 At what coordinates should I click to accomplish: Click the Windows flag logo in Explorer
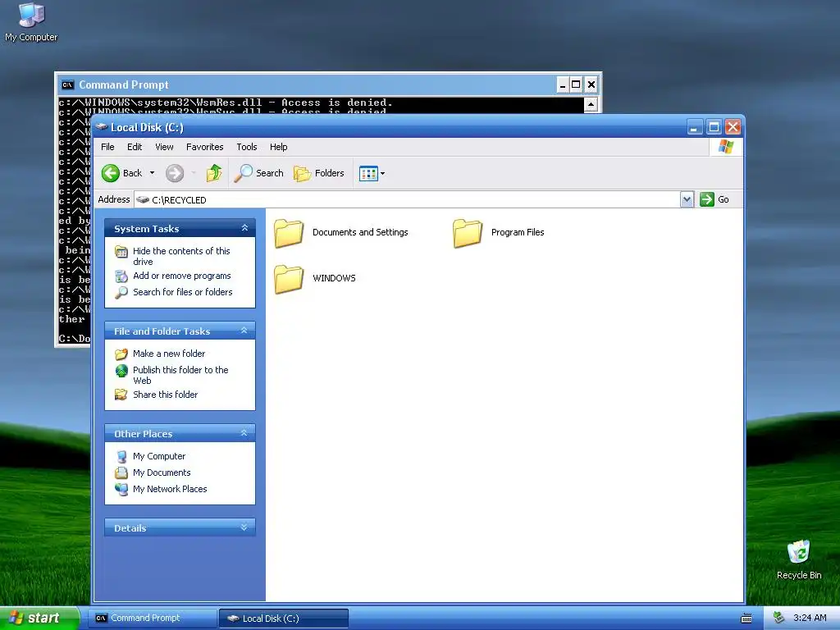tap(726, 147)
